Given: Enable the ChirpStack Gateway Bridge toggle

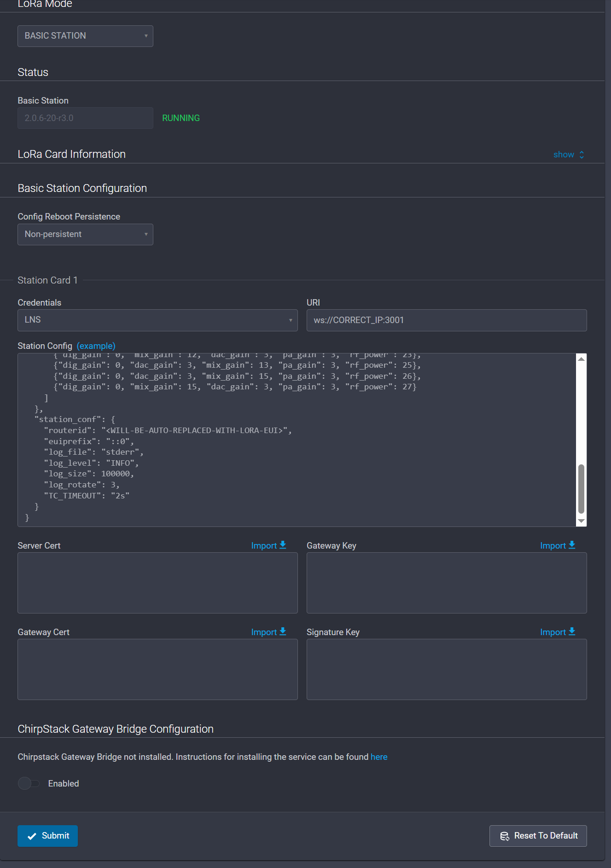Looking at the screenshot, I should pyautogui.click(x=29, y=783).
